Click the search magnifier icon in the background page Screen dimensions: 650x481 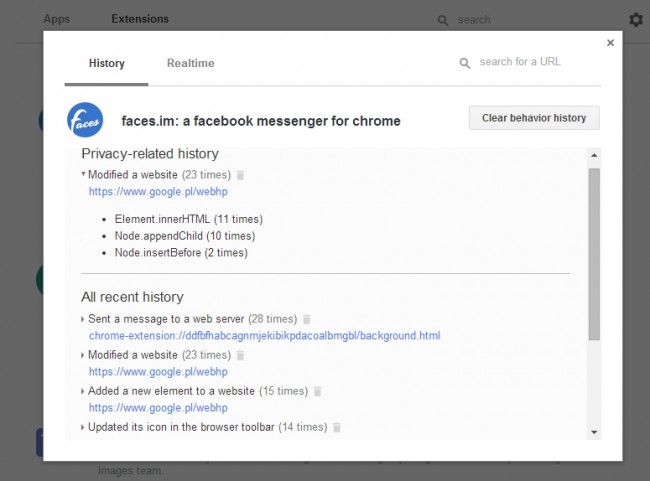[443, 20]
